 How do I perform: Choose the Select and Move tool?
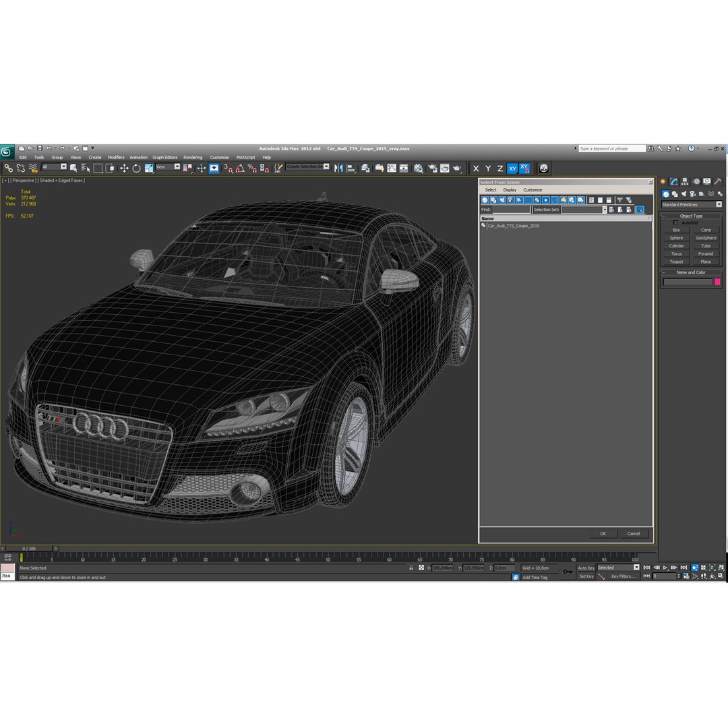click(x=124, y=168)
